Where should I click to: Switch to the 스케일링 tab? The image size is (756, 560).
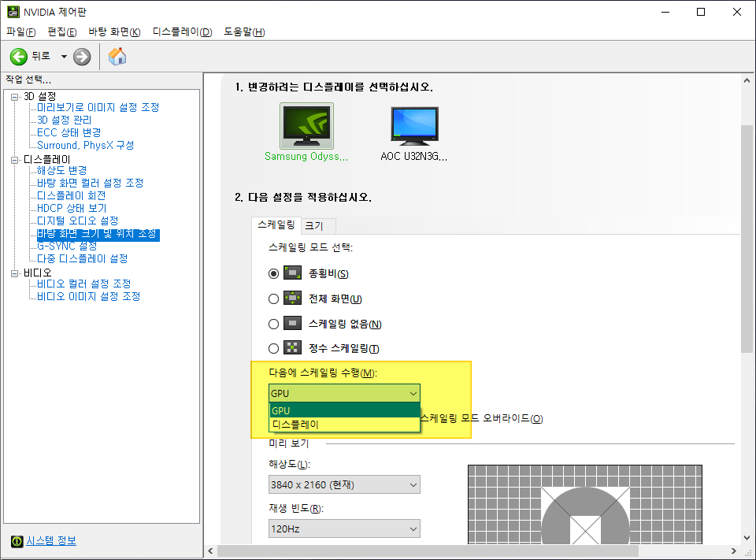(x=276, y=224)
